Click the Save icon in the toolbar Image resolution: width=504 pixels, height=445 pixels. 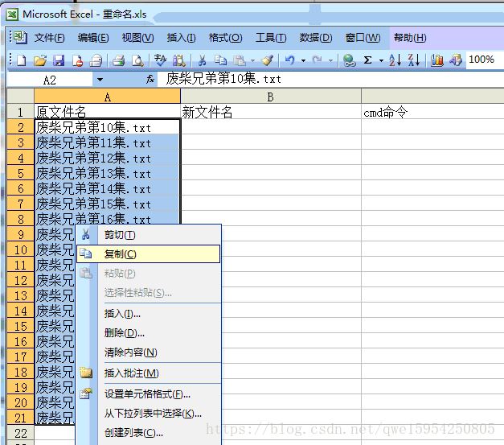tap(59, 60)
